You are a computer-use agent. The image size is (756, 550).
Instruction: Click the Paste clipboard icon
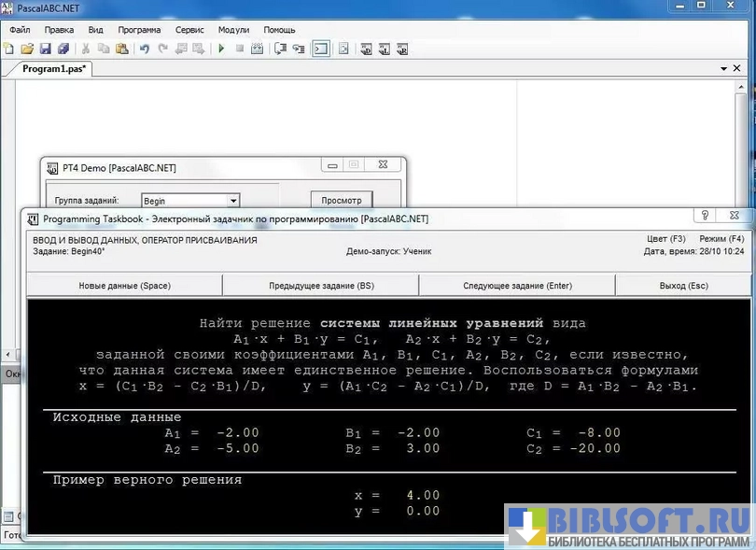(x=121, y=49)
